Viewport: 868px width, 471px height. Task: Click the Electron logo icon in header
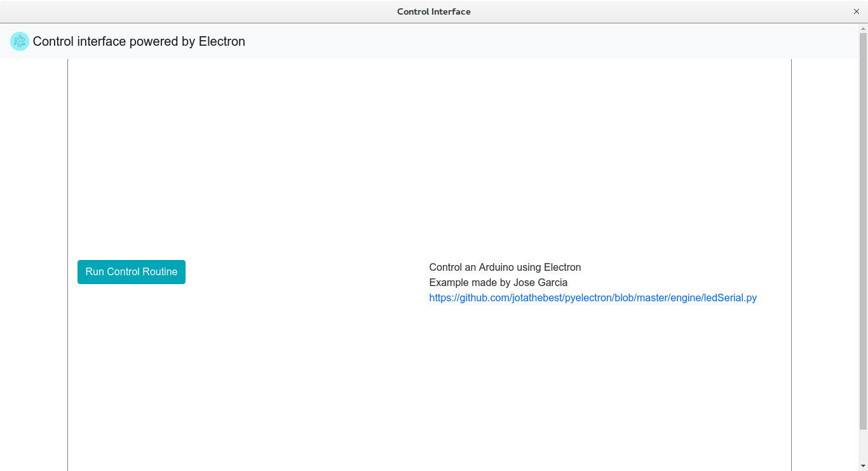pyautogui.click(x=20, y=41)
